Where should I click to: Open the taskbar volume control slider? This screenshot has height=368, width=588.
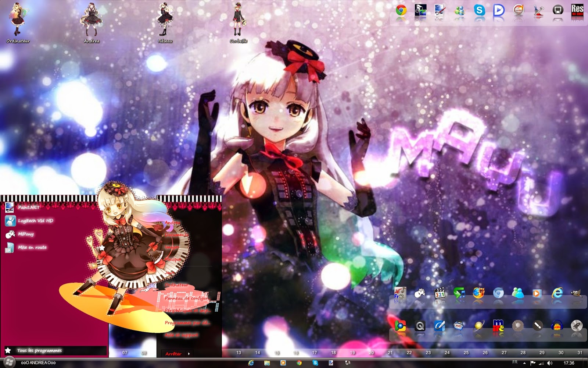tap(549, 363)
